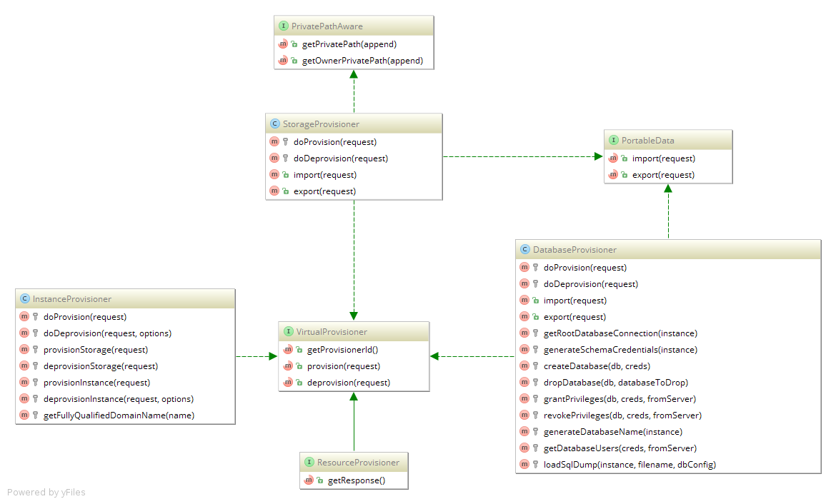Click the interface icon beside PrivatePathAware
The height and width of the screenshot is (504, 836).
pyautogui.click(x=284, y=26)
